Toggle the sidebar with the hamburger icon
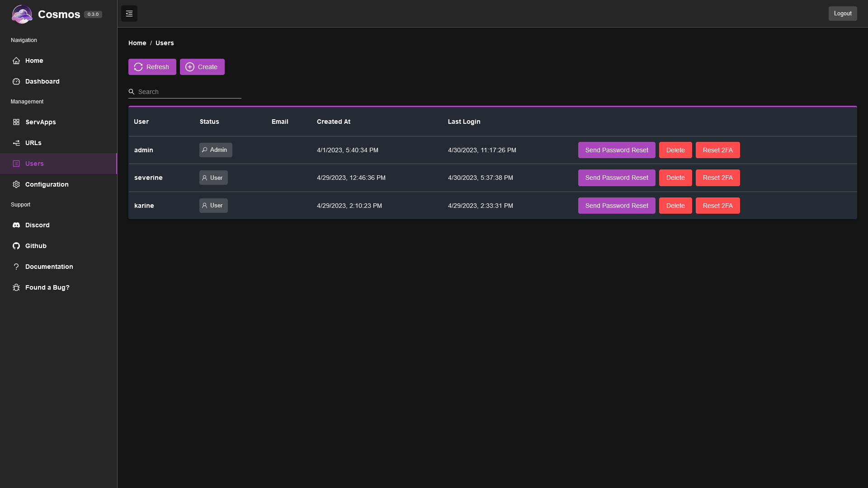Screen dimensions: 868x488 coord(129,14)
